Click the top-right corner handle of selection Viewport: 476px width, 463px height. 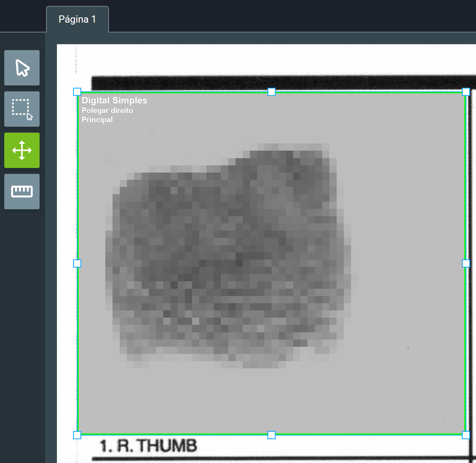point(466,92)
